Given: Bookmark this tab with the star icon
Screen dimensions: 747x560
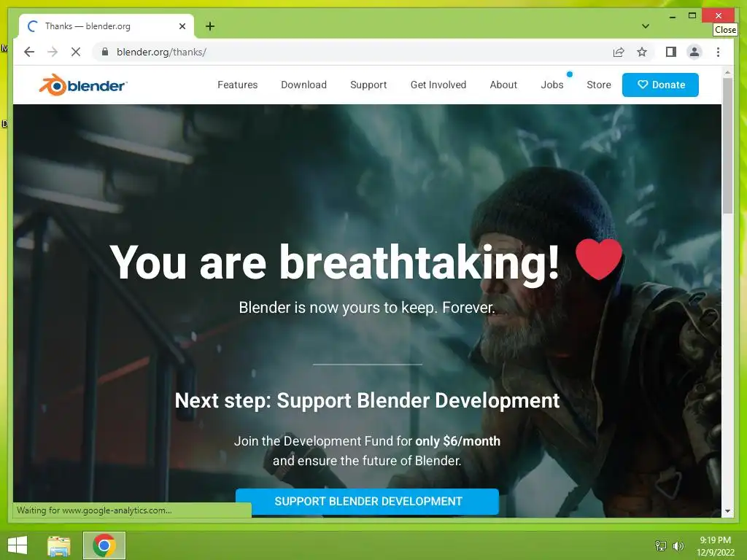Looking at the screenshot, I should click(x=642, y=52).
